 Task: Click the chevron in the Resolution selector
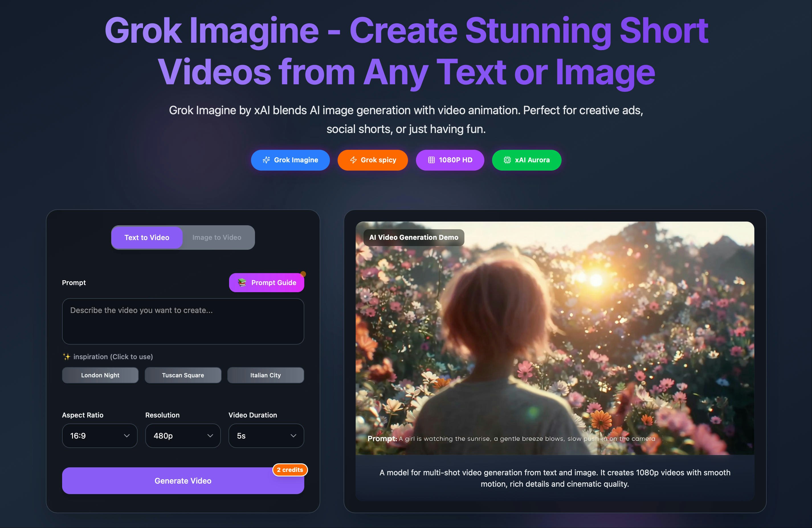[x=210, y=436]
